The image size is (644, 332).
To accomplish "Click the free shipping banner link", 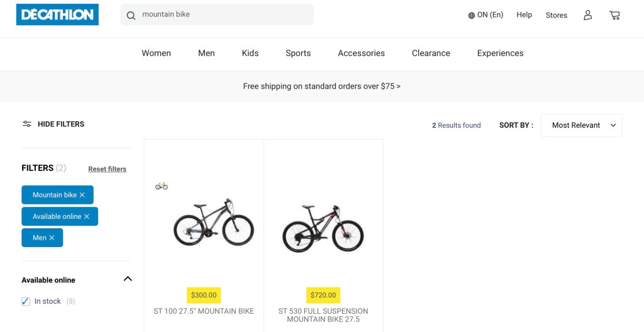I will pos(321,86).
